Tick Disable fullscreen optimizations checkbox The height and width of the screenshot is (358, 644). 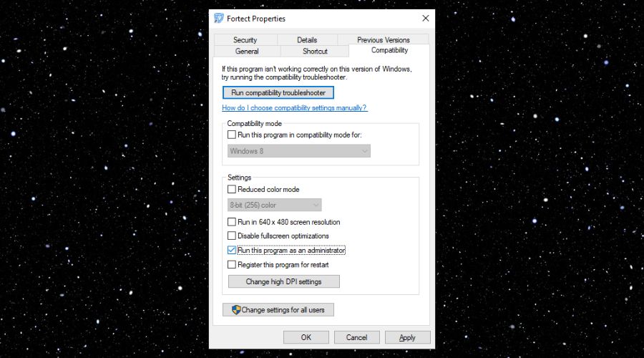[x=232, y=236]
